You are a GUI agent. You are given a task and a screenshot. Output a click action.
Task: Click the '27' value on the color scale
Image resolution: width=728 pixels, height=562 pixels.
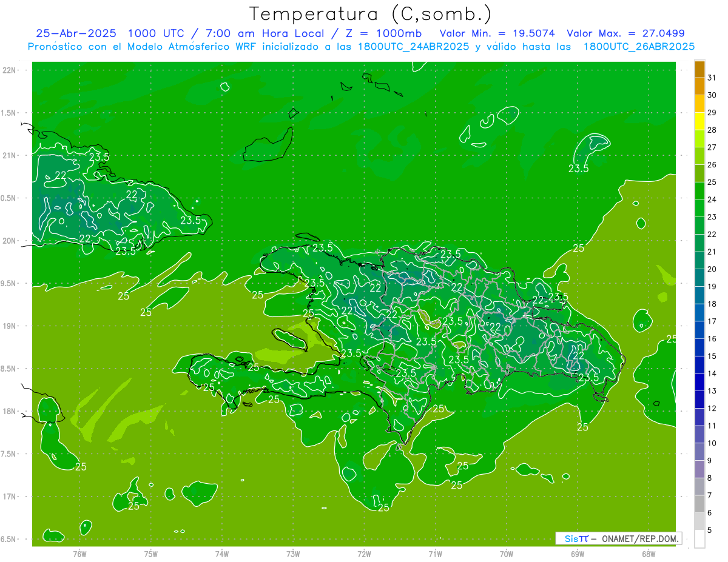(x=712, y=147)
